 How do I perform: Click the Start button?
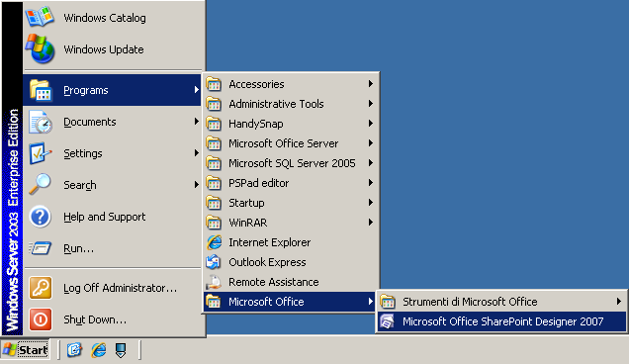point(26,350)
